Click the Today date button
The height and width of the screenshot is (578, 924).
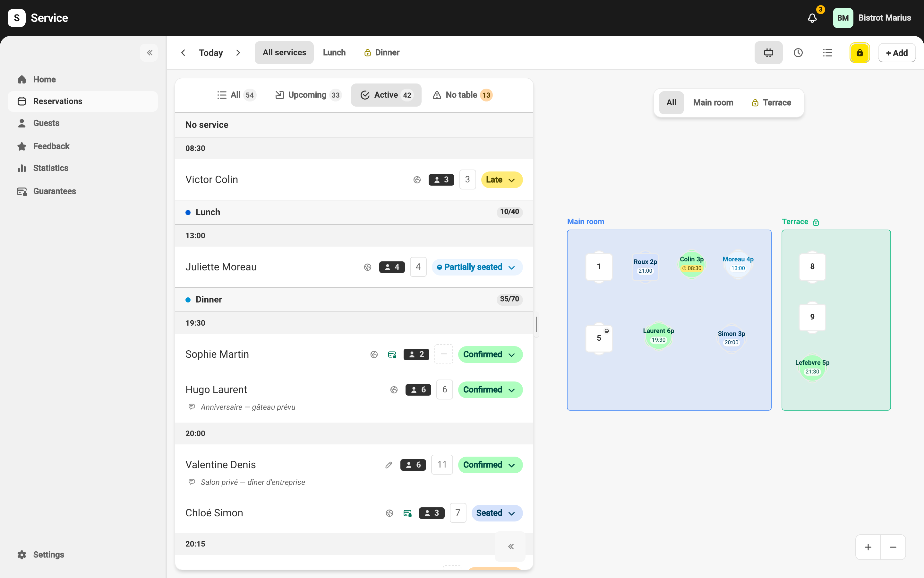click(211, 53)
